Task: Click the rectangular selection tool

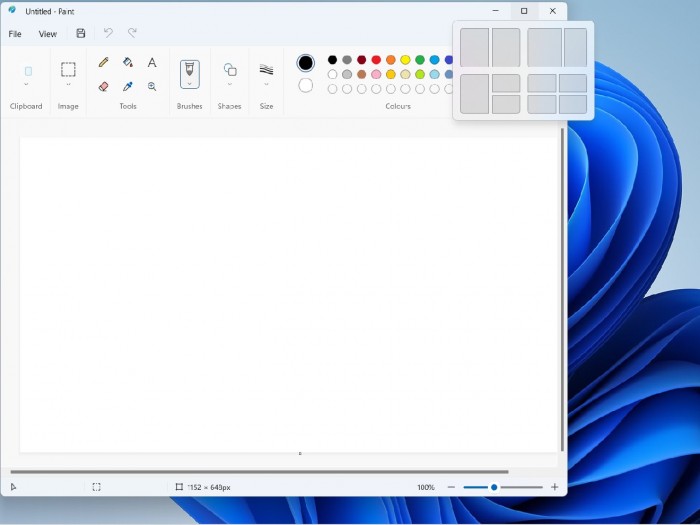Action: pyautogui.click(x=68, y=70)
